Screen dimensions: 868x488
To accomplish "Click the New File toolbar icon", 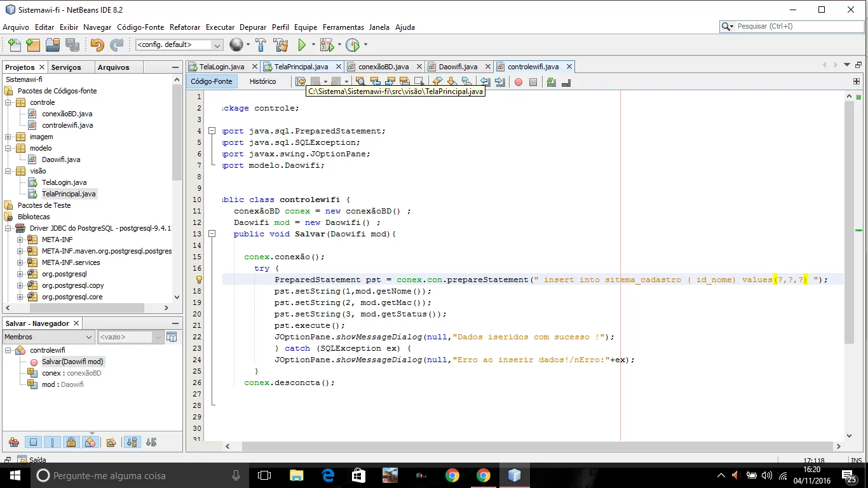I will pyautogui.click(x=14, y=45).
